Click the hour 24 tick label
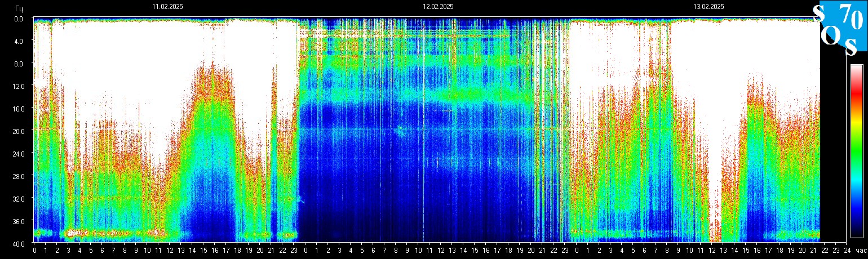Screen dimensions: 868x259 tap(847, 251)
